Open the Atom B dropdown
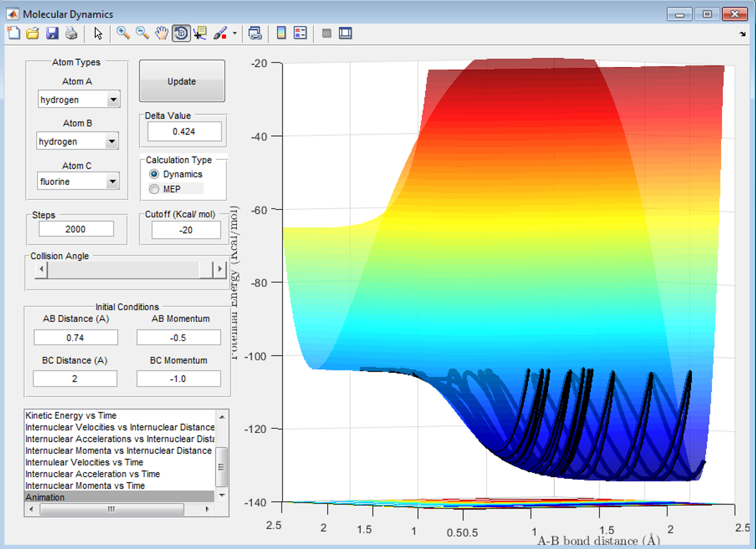This screenshot has width=756, height=549. 111,142
